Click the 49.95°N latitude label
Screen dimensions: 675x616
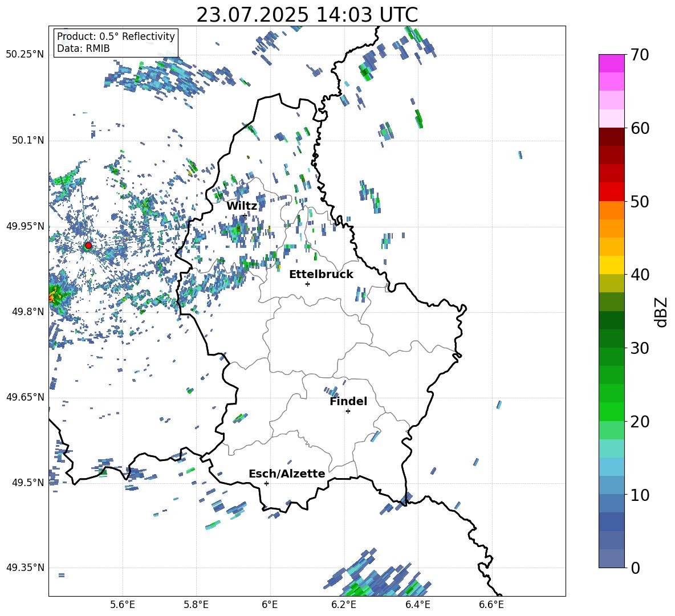coord(25,226)
